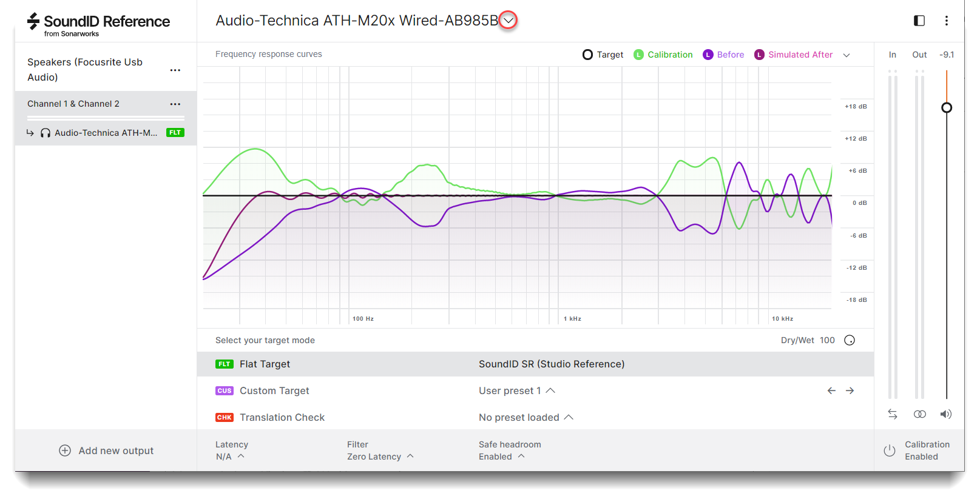
Task: Toggle the Before curve visibility
Action: (723, 55)
